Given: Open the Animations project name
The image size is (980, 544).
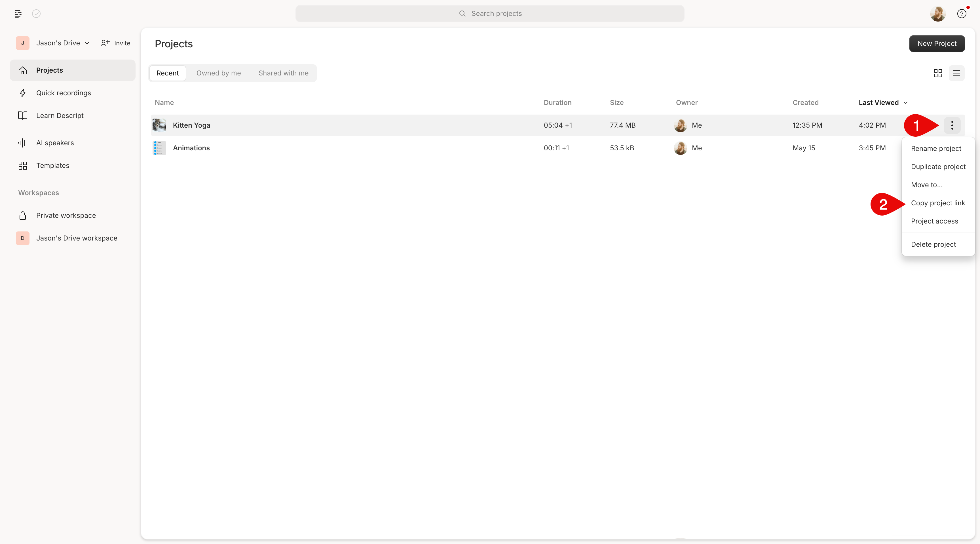Looking at the screenshot, I should pos(191,148).
